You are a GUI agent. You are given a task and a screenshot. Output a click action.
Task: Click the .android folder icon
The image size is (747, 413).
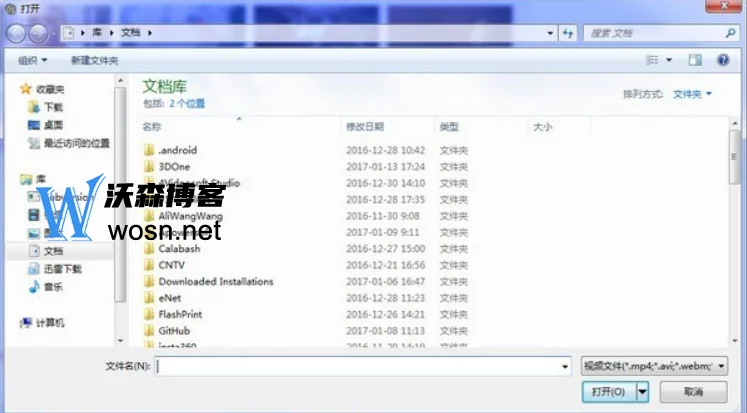click(x=149, y=150)
